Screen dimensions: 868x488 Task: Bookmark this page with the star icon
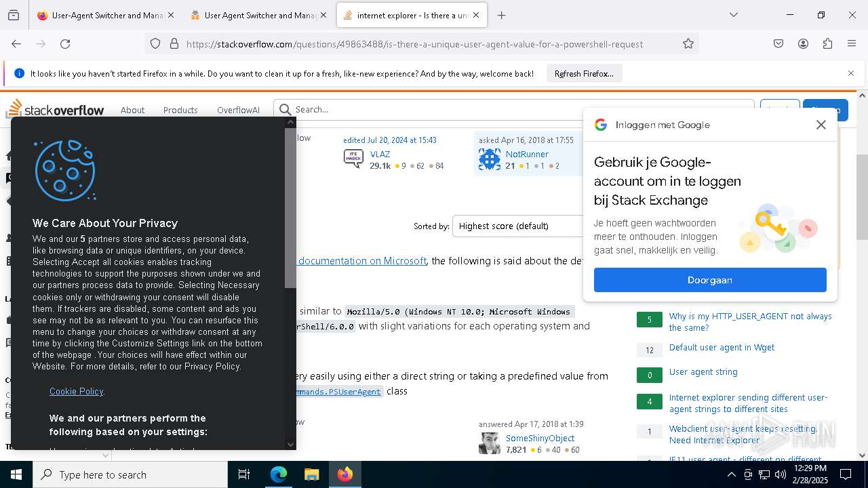pyautogui.click(x=688, y=43)
